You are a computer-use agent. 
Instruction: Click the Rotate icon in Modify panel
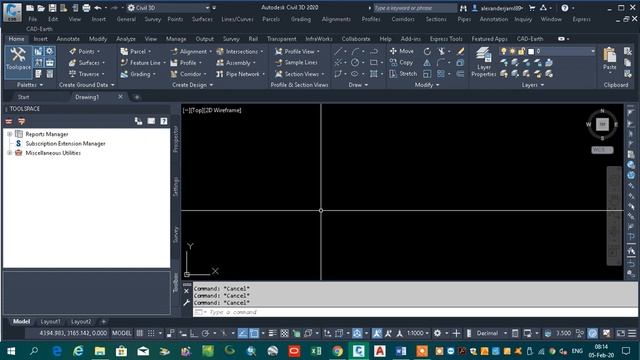[x=427, y=51]
